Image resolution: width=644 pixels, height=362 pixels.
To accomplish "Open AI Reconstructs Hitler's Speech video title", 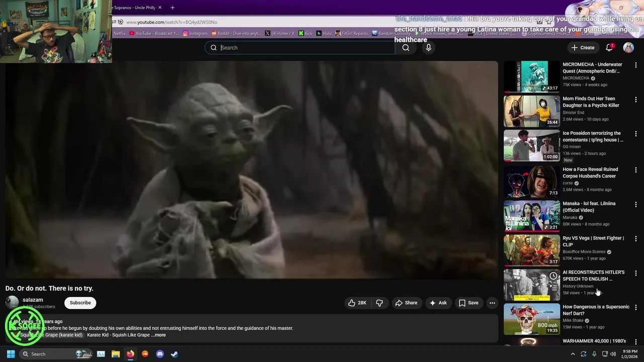I will click(593, 276).
